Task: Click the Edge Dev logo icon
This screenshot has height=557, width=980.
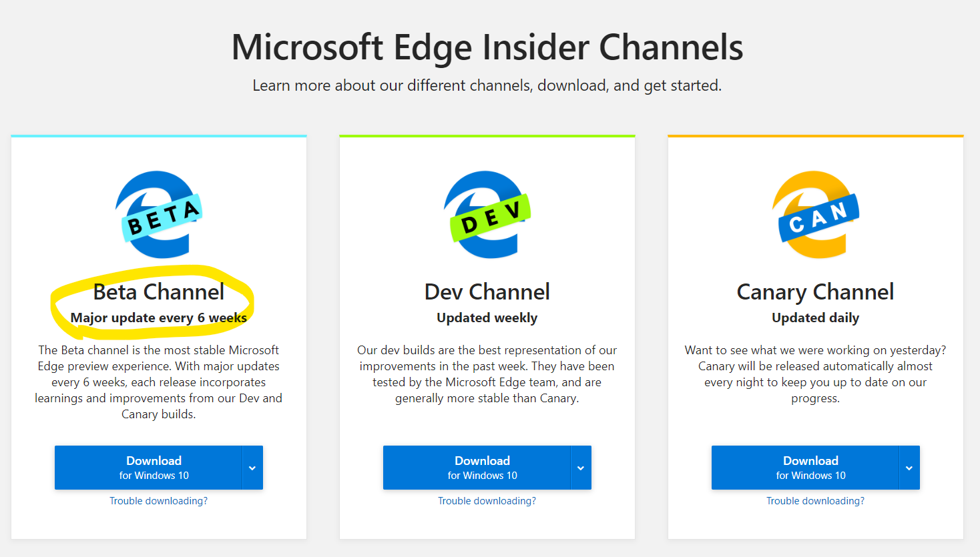Action: pyautogui.click(x=487, y=214)
